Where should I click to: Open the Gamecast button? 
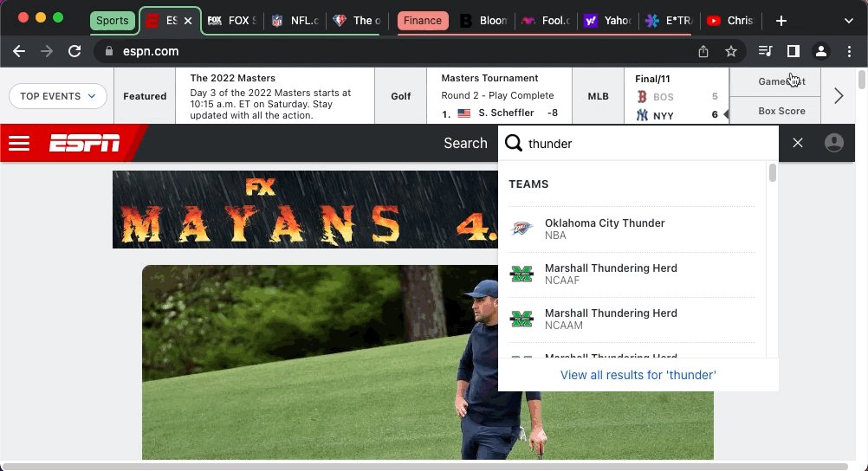(x=775, y=82)
